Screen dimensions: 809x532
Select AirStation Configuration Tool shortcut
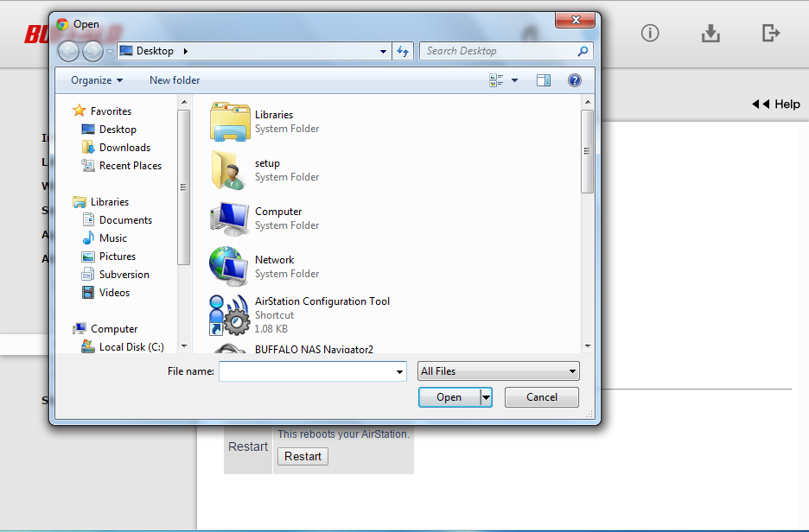pos(322,301)
